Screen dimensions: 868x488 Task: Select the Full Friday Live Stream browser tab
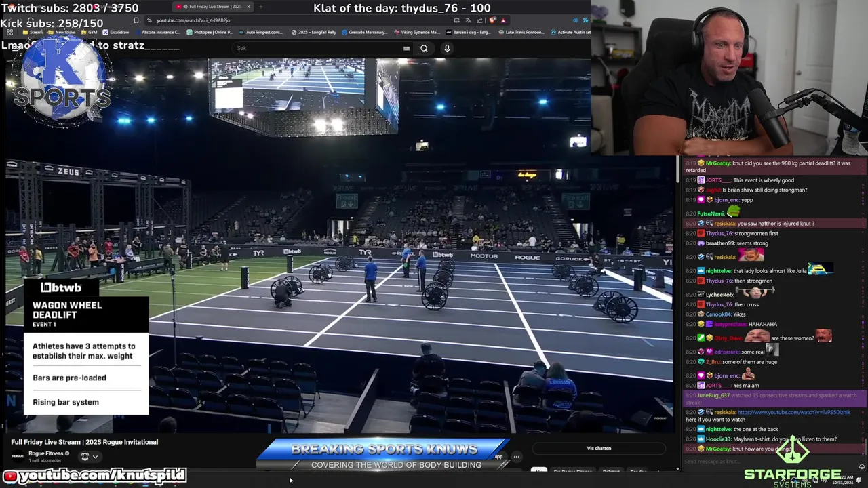pos(212,7)
